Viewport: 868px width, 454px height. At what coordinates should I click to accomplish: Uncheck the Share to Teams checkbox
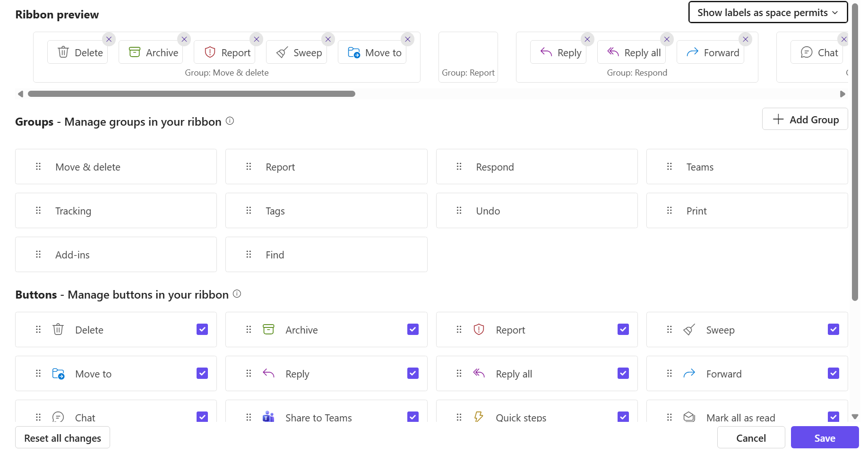tap(413, 417)
